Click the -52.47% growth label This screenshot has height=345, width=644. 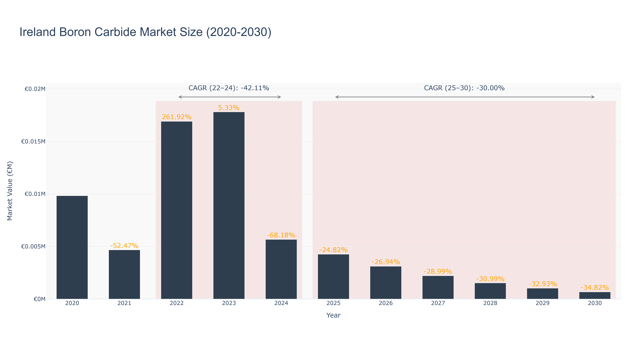[124, 246]
